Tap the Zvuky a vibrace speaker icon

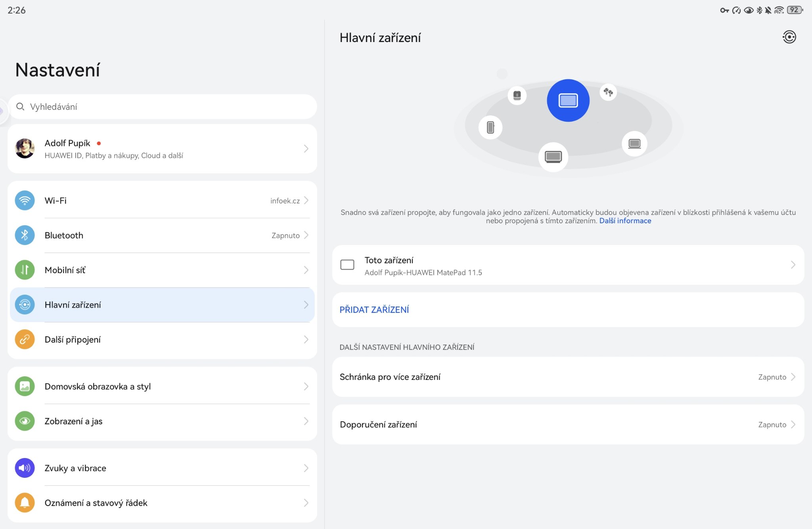coord(25,468)
